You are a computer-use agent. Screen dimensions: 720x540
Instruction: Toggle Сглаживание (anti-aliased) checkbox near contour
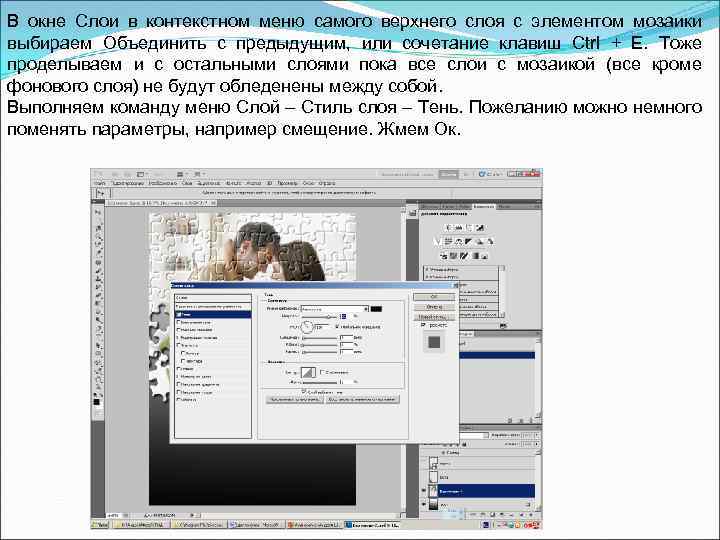(322, 372)
